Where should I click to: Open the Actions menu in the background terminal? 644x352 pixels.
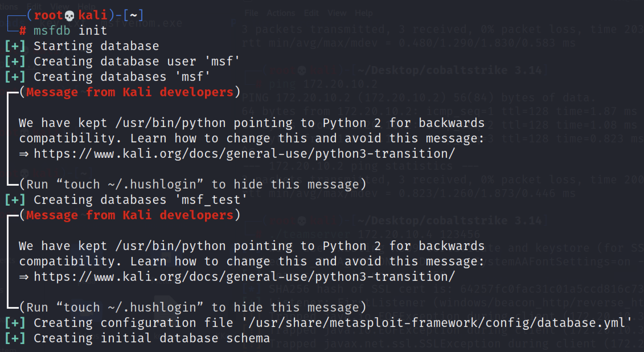click(281, 13)
